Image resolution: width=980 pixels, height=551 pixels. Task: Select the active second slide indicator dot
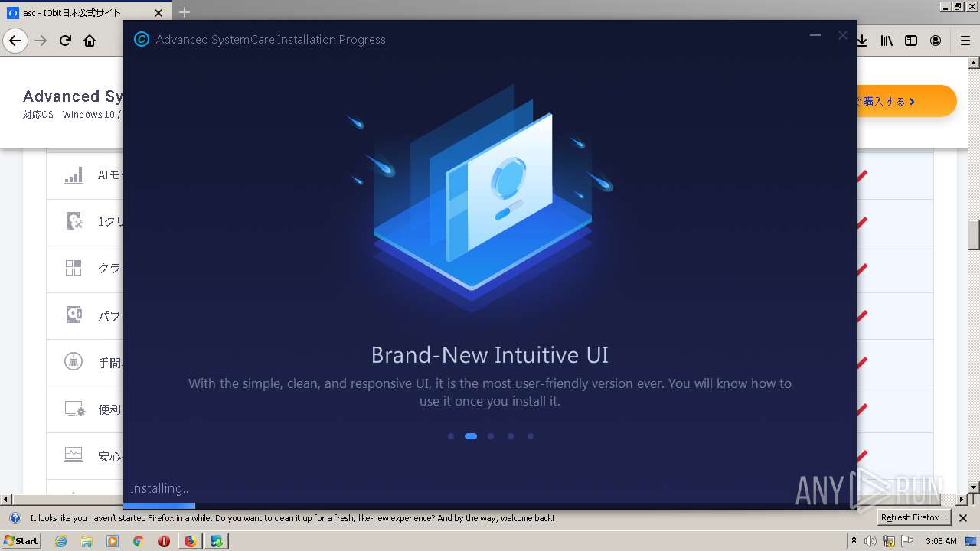pyautogui.click(x=471, y=436)
